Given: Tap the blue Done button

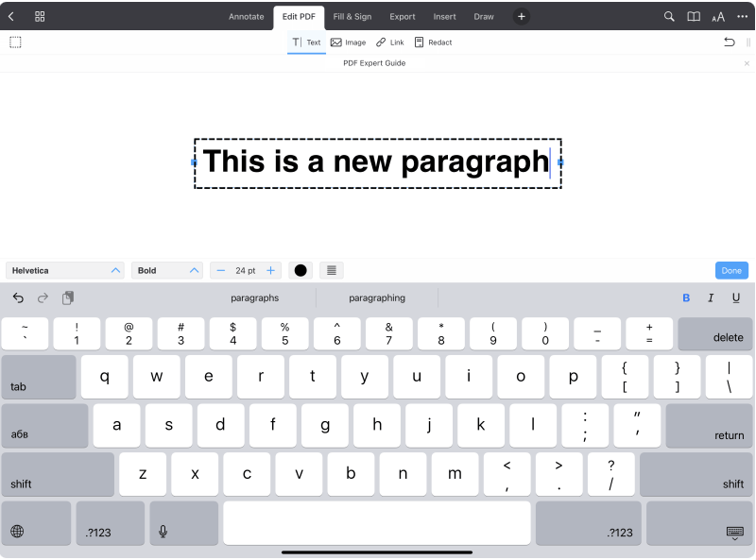Looking at the screenshot, I should click(731, 270).
